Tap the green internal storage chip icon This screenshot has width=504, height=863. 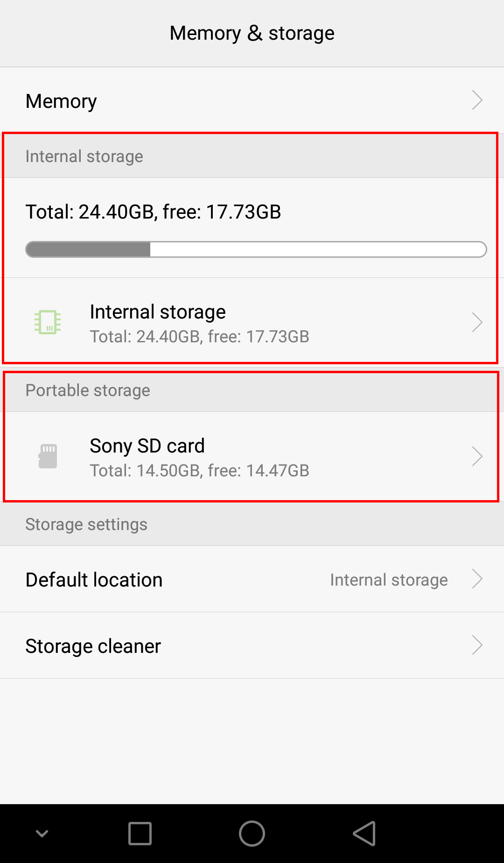pos(48,322)
